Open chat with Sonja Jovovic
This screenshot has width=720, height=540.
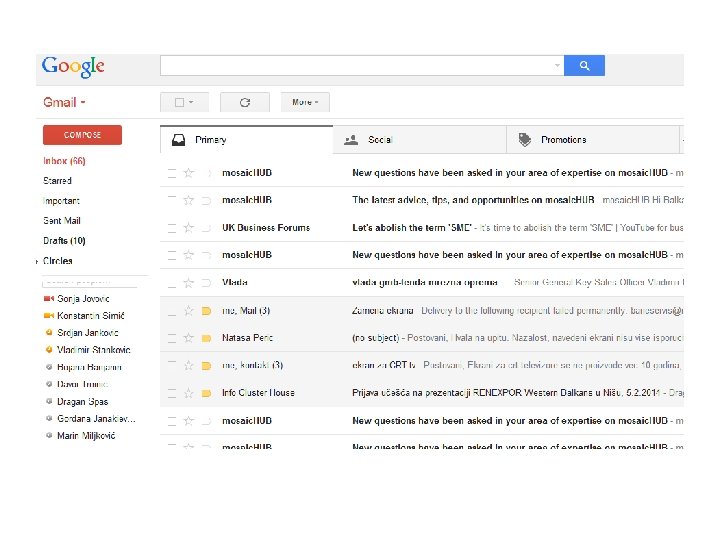point(83,299)
